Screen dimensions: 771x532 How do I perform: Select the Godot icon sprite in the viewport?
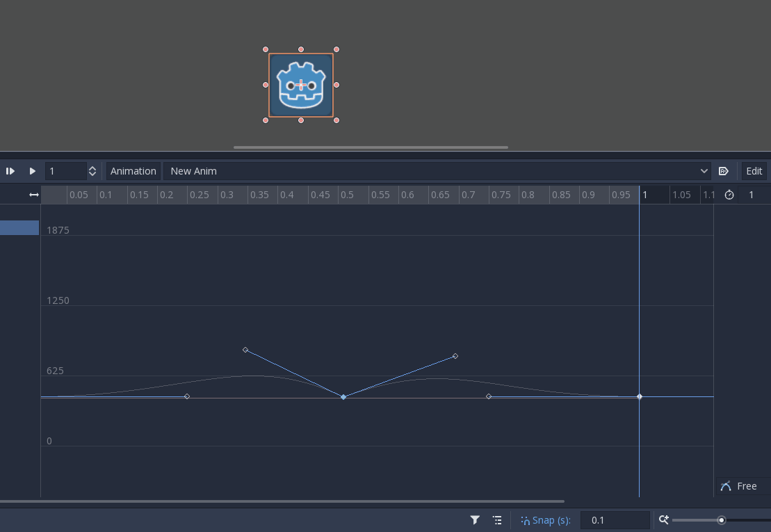(301, 84)
